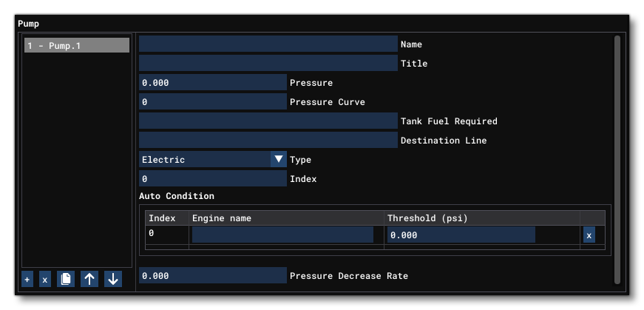Image resolution: width=644 pixels, height=310 pixels.
Task: Click the delete pump x icon
Action: [x=45, y=280]
